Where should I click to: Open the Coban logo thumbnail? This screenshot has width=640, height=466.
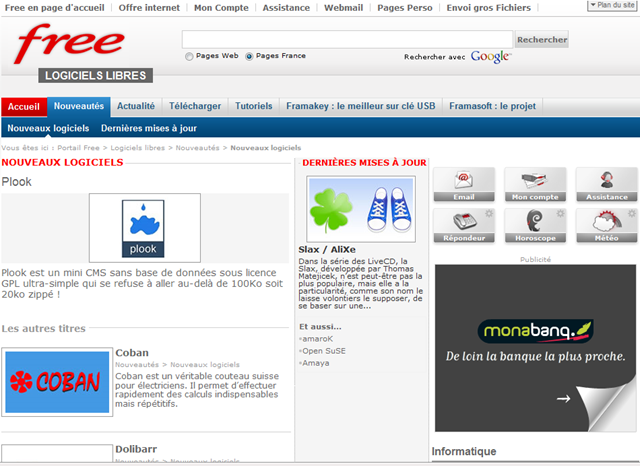[57, 382]
